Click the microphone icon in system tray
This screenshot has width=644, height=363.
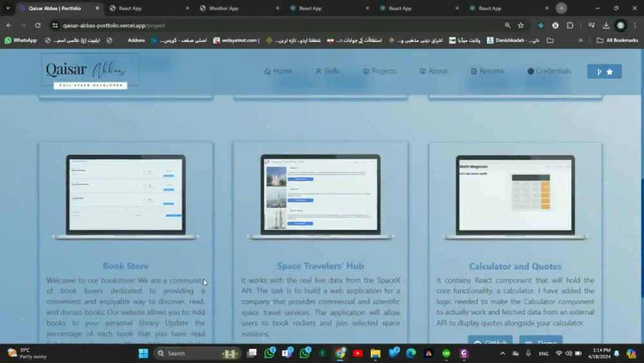tap(529, 353)
